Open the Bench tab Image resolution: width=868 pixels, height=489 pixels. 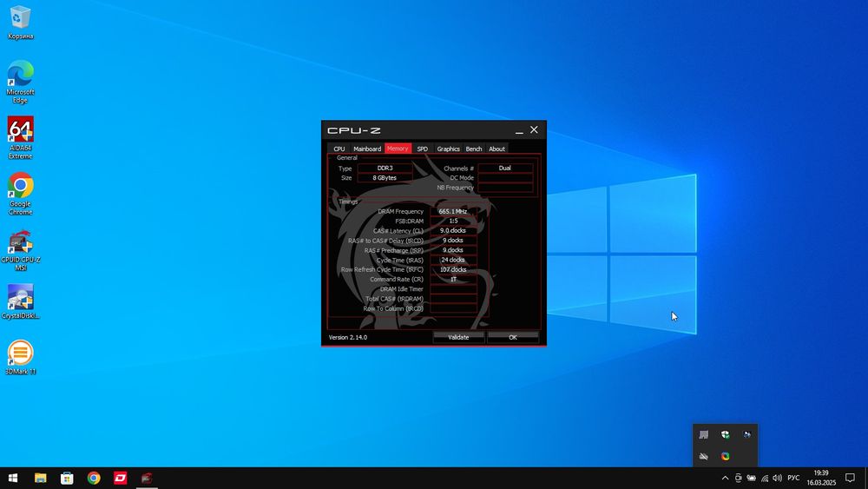point(474,149)
